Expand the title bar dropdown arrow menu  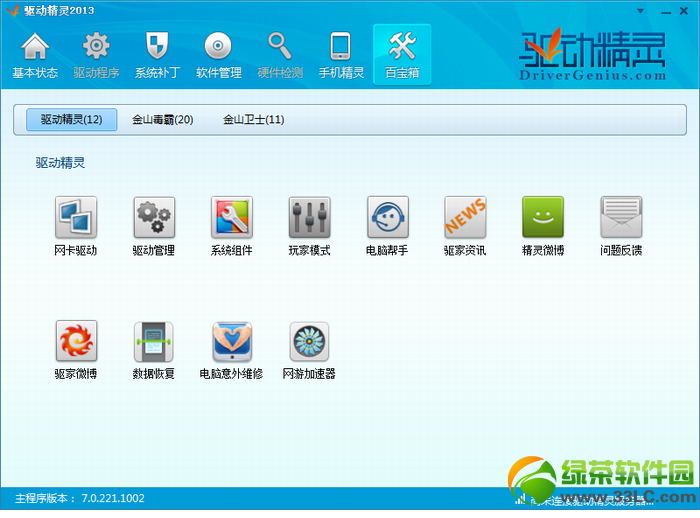[640, 11]
